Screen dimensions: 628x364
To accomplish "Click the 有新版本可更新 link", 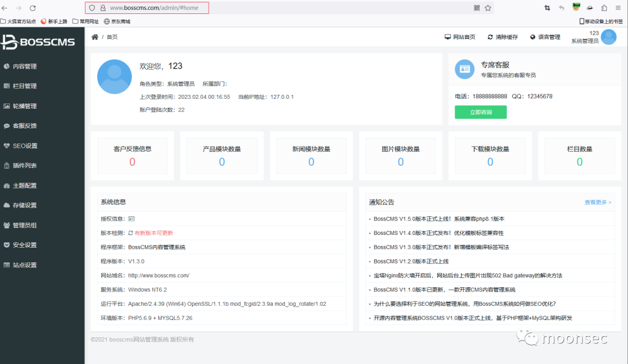I will (154, 233).
